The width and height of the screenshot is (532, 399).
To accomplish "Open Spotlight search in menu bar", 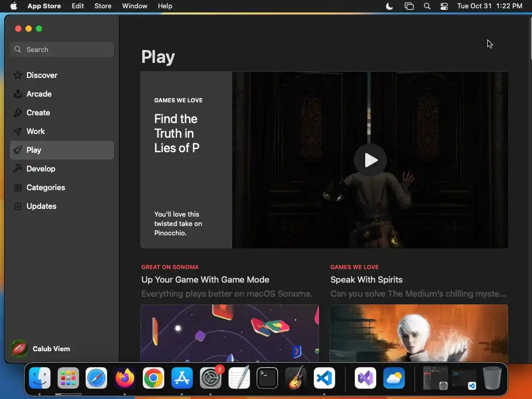I will pos(427,6).
